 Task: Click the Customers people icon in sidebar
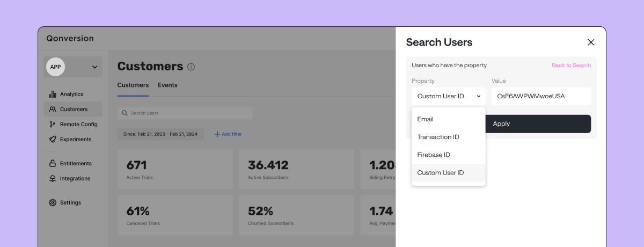tap(53, 109)
